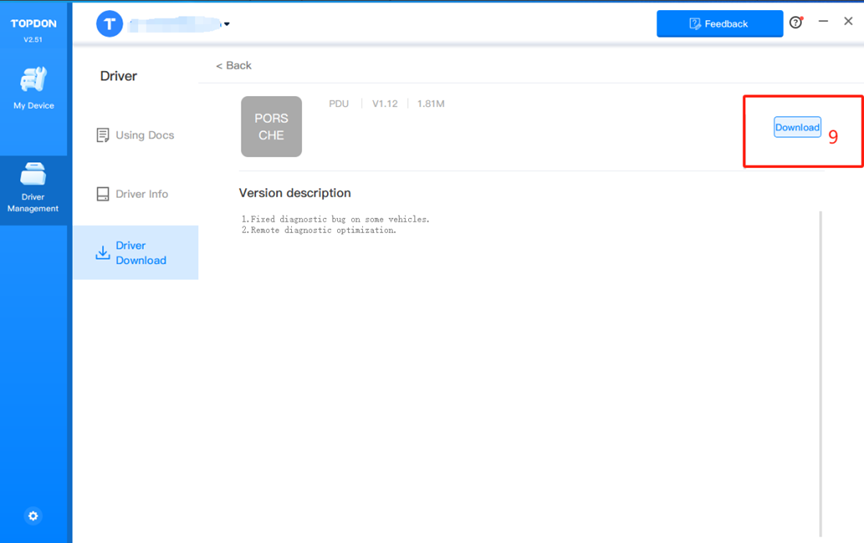Click the PORSCHE driver thumbnail
The height and width of the screenshot is (543, 864).
pos(271,127)
